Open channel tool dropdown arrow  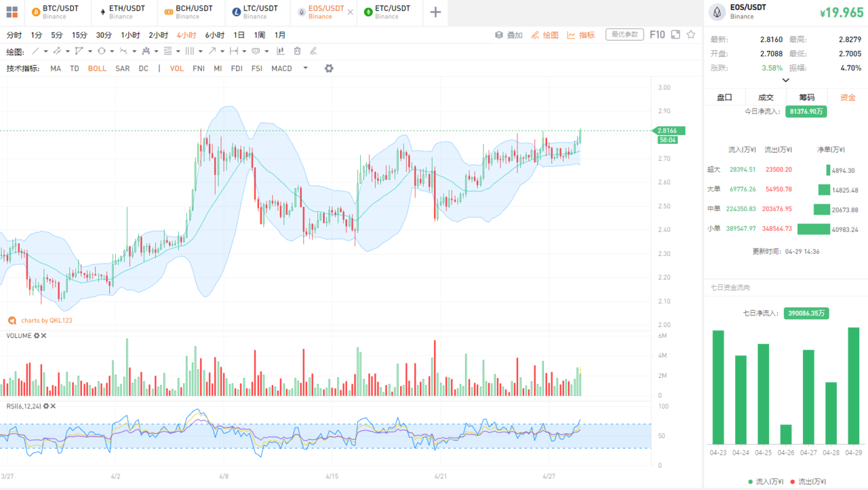pos(68,52)
